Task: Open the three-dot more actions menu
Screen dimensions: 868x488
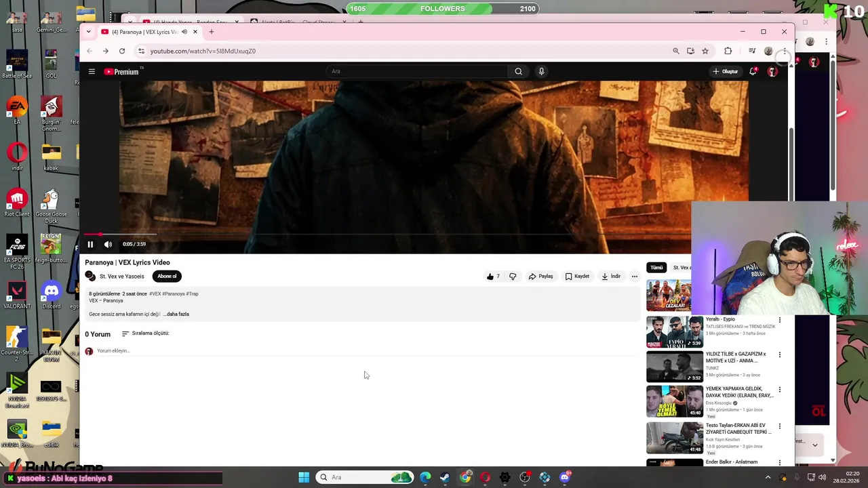Action: point(635,277)
